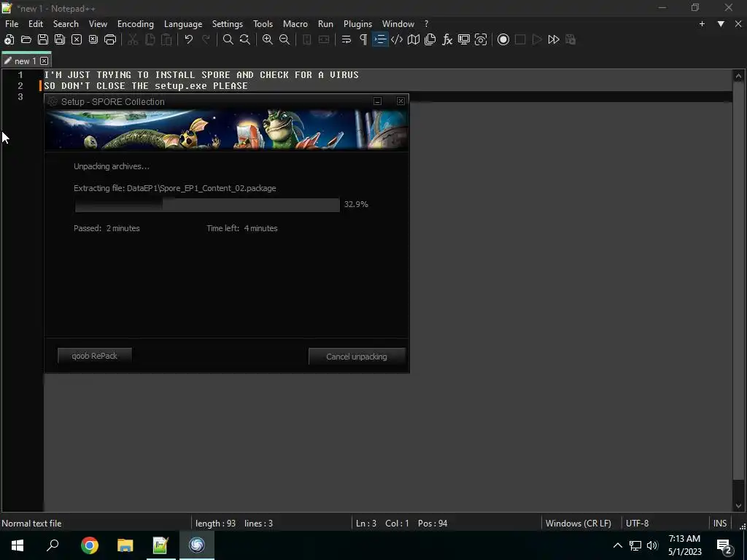747x560 pixels.
Task: Toggle word wrap toolbar icon
Action: (347, 39)
